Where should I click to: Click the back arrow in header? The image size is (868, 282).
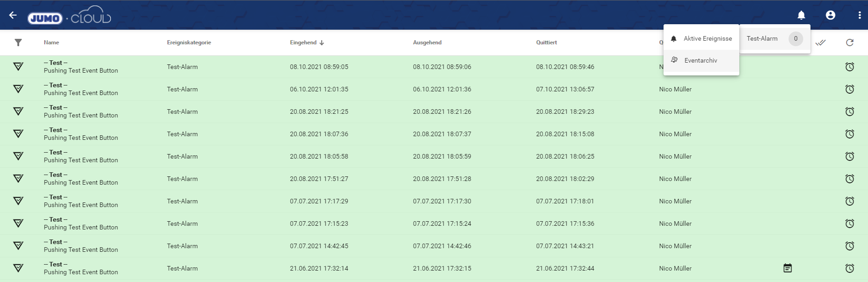point(13,15)
